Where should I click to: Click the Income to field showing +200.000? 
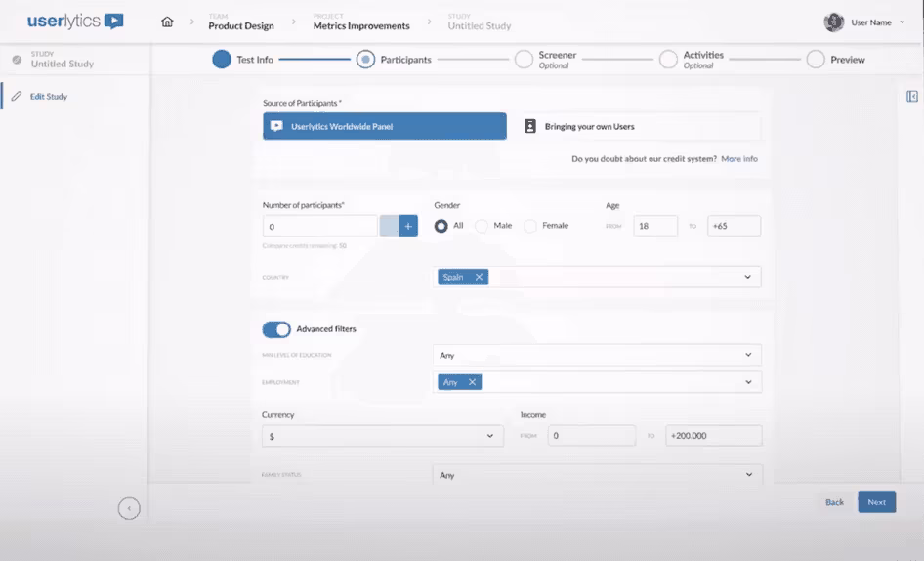click(x=714, y=436)
